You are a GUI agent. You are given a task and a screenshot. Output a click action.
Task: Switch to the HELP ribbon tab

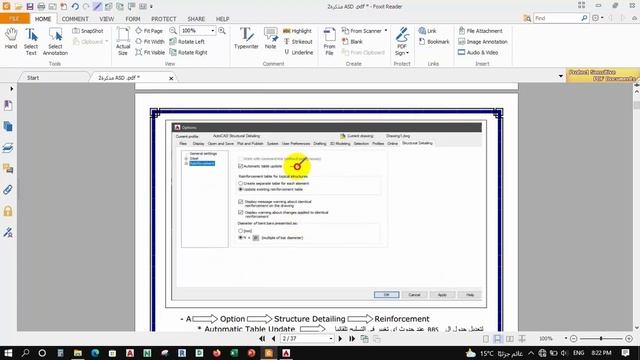tap(222, 19)
